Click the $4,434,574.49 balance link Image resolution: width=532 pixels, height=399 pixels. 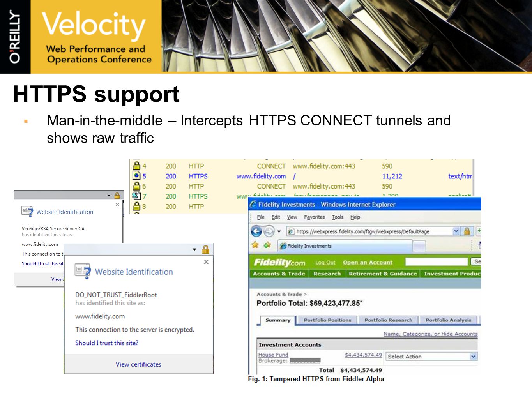(x=363, y=355)
